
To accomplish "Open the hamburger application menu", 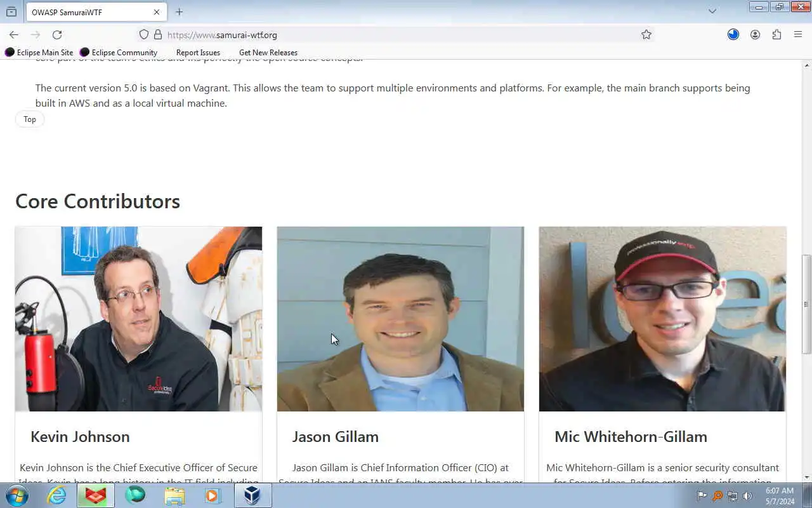I will (798, 35).
